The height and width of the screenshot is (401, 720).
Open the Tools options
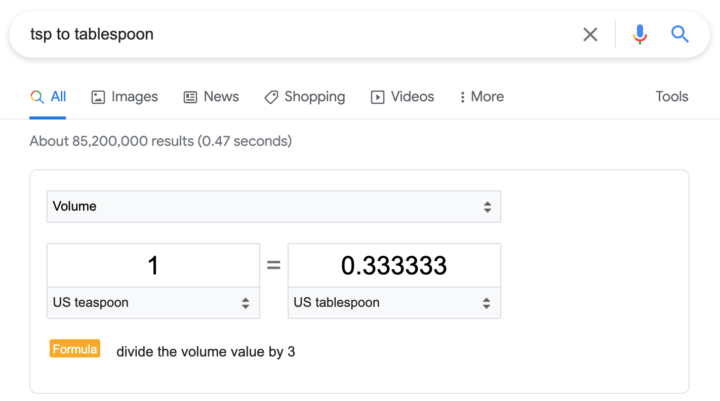672,96
